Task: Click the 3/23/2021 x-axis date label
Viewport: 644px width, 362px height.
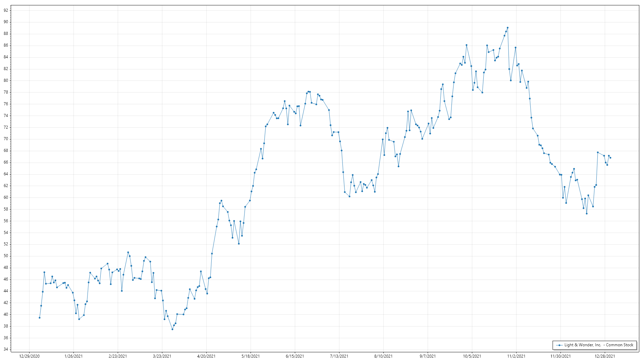Action: point(162,356)
